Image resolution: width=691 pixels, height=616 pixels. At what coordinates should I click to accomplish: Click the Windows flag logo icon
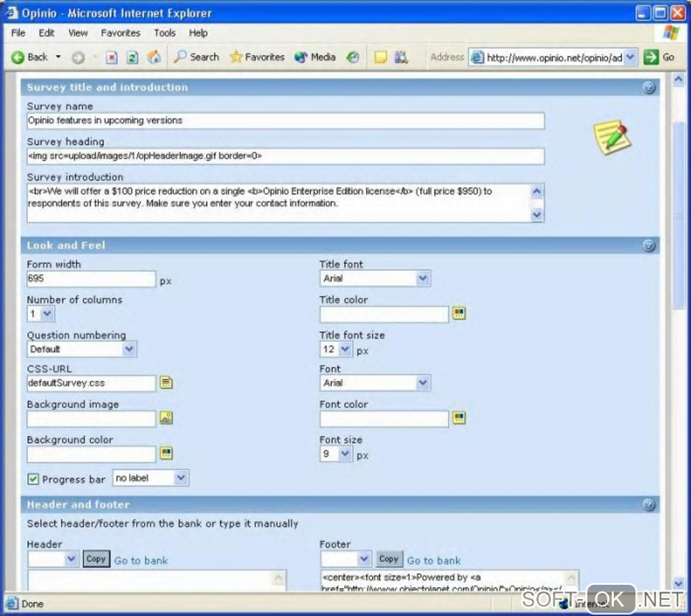pos(671,33)
